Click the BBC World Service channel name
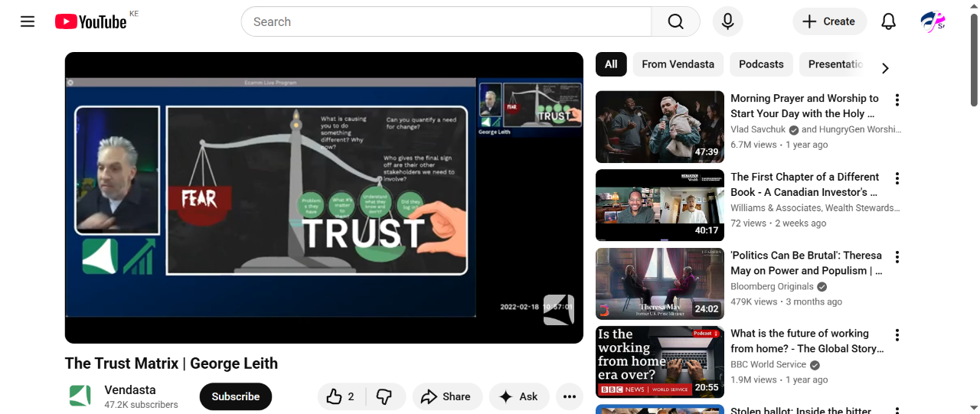Image resolution: width=980 pixels, height=414 pixels. point(768,365)
